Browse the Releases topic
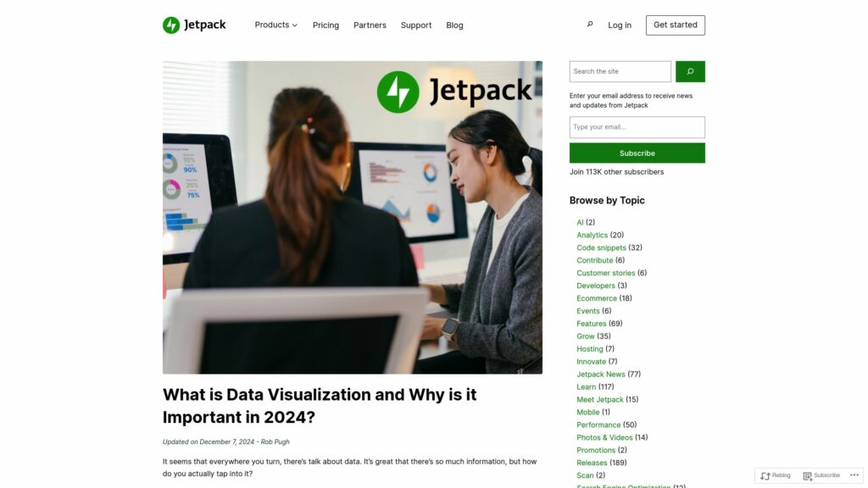Screen dimensions: 868x488 pos(592,463)
